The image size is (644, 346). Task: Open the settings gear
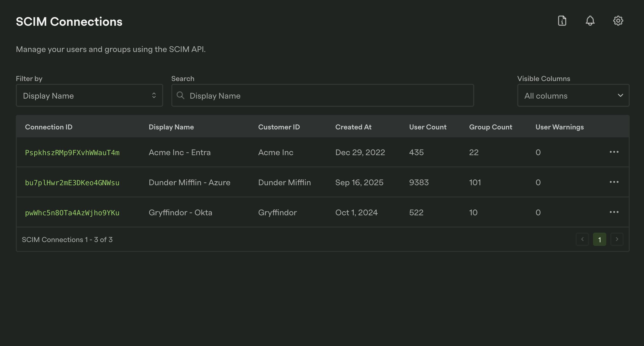click(618, 21)
